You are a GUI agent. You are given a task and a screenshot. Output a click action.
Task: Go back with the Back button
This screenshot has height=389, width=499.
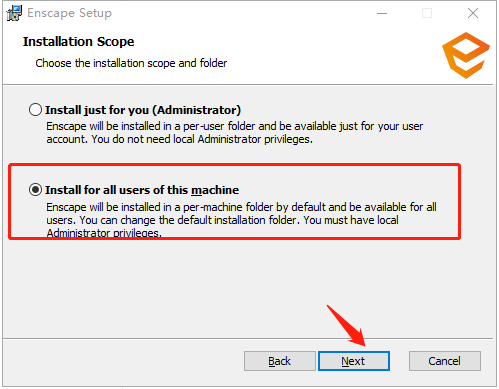[x=280, y=361]
